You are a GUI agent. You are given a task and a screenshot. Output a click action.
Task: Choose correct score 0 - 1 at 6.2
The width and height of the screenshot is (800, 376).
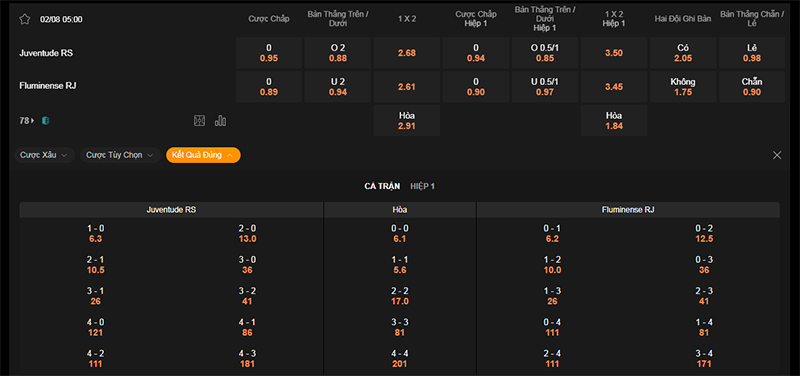coord(552,234)
